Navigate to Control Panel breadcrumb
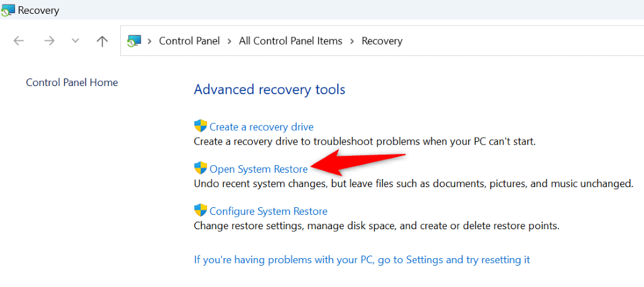Viewport: 644px width, 287px height. [189, 41]
